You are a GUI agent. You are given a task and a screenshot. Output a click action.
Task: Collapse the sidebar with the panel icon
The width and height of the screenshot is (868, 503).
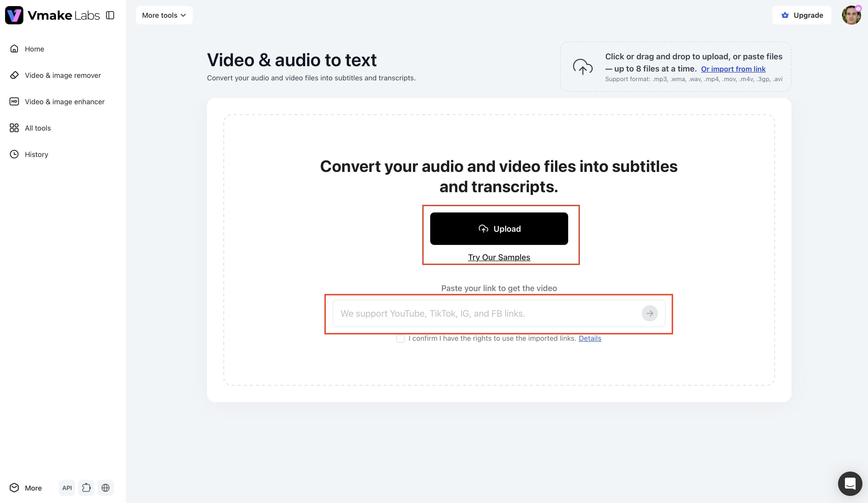110,15
